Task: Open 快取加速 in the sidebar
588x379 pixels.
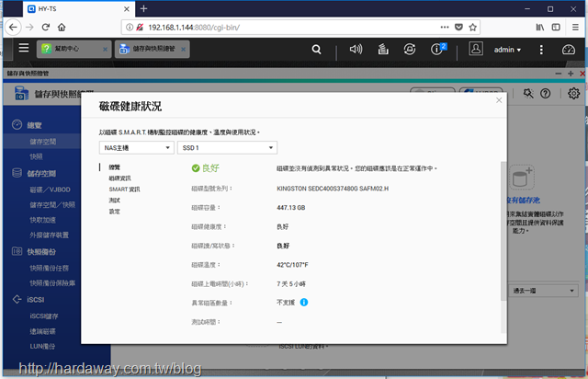Action: (x=43, y=220)
